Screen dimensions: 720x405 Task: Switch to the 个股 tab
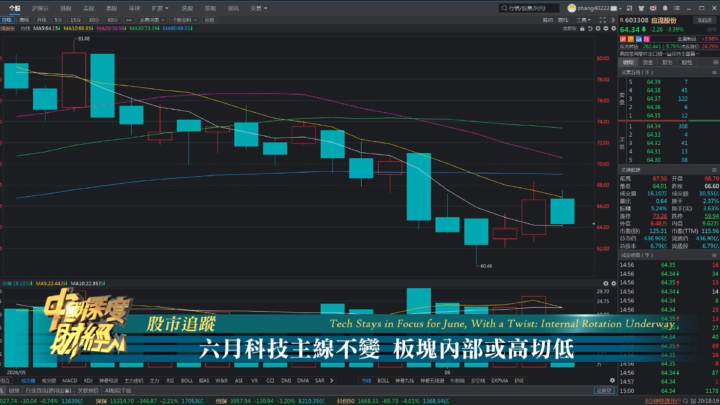14,8
